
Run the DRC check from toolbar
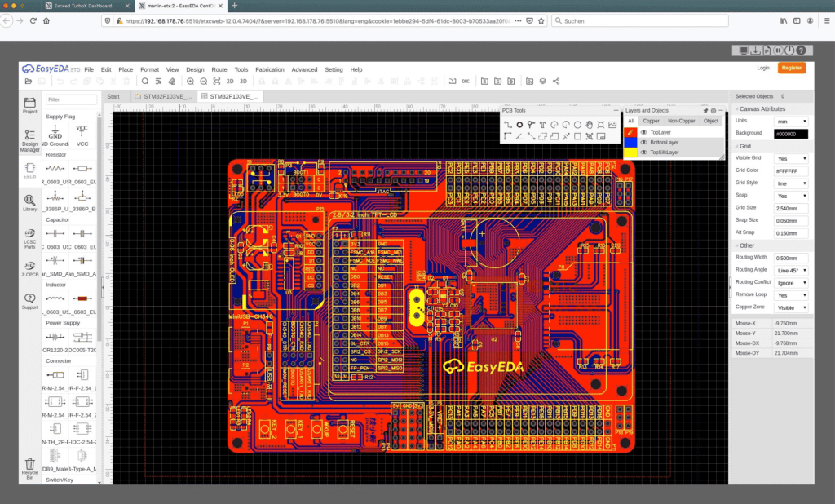pos(466,82)
